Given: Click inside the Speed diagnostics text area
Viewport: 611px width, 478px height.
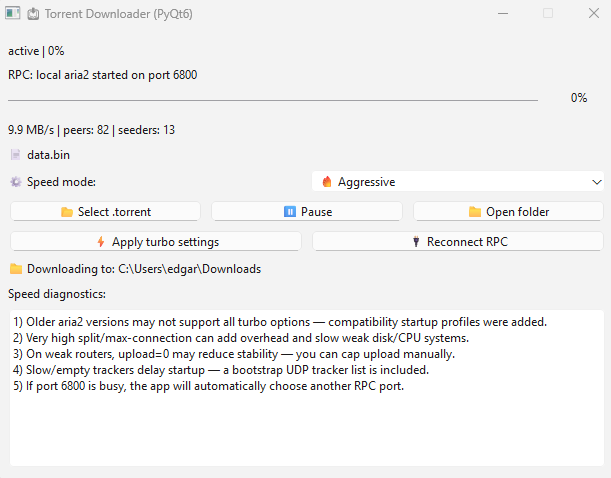Looking at the screenshot, I should click(x=305, y=420).
